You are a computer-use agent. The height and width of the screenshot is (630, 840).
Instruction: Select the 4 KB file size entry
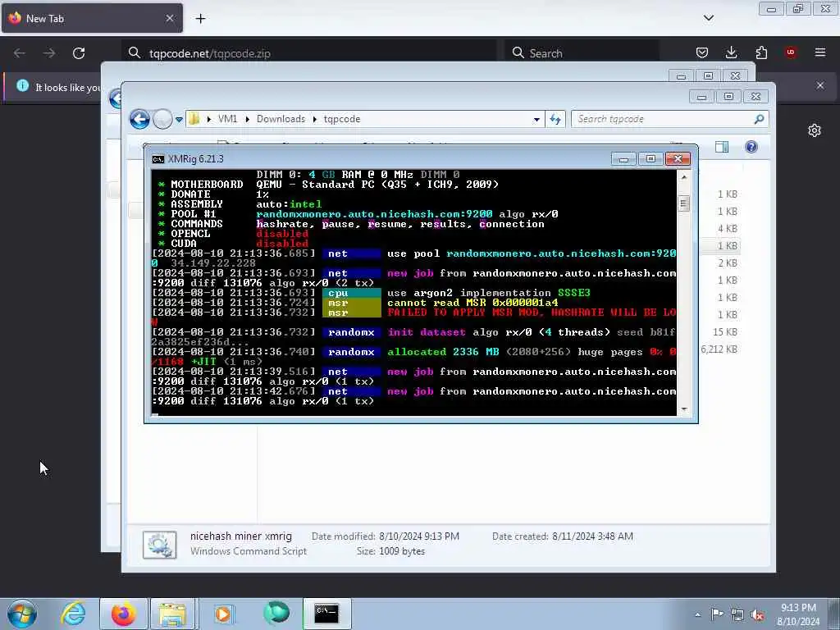[728, 229]
